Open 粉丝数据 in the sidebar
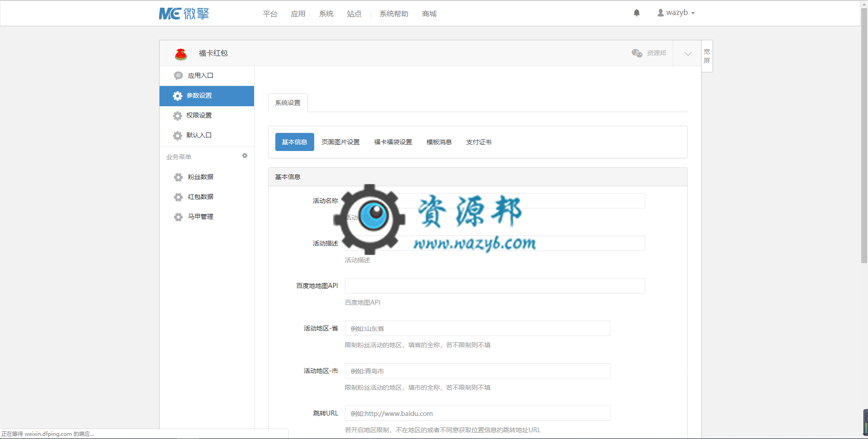This screenshot has height=439, width=868. click(x=207, y=177)
